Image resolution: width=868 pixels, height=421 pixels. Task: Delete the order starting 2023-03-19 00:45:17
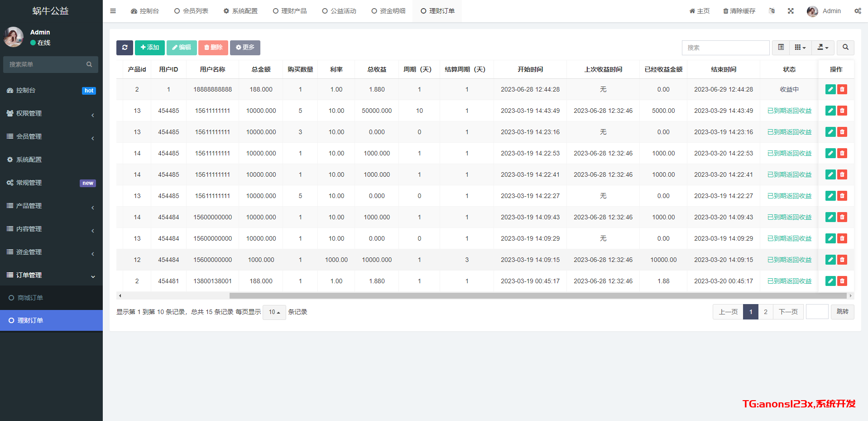tap(842, 281)
